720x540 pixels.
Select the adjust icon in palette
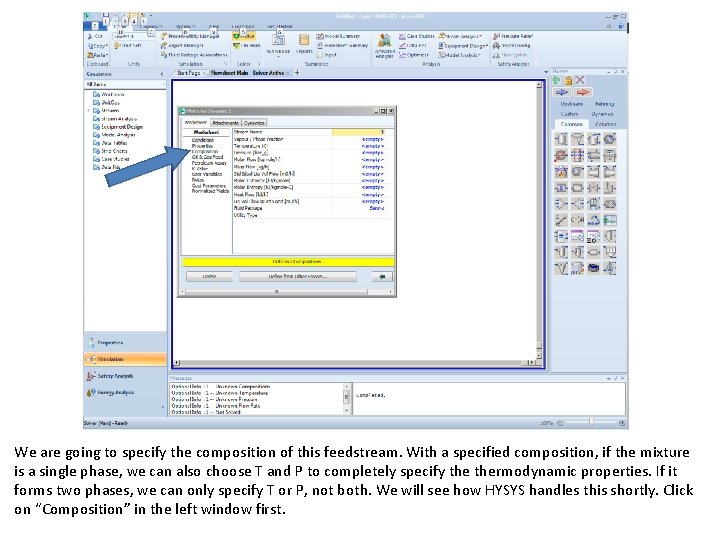561,220
